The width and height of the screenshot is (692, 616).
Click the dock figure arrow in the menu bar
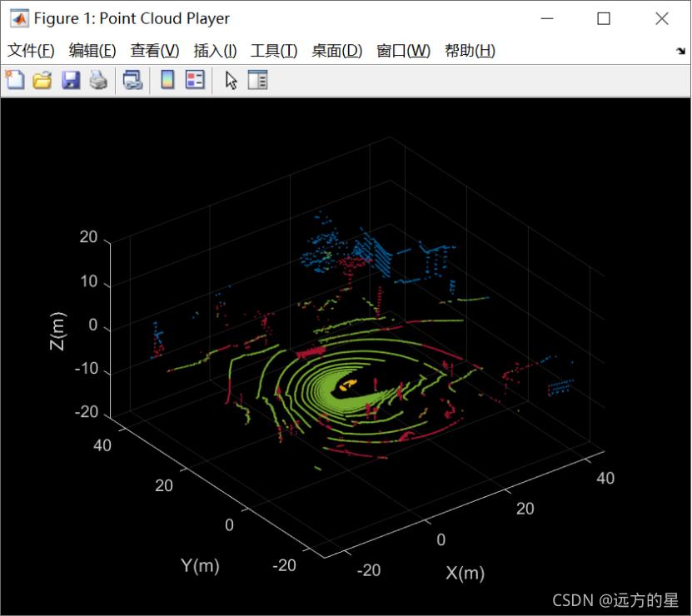680,51
